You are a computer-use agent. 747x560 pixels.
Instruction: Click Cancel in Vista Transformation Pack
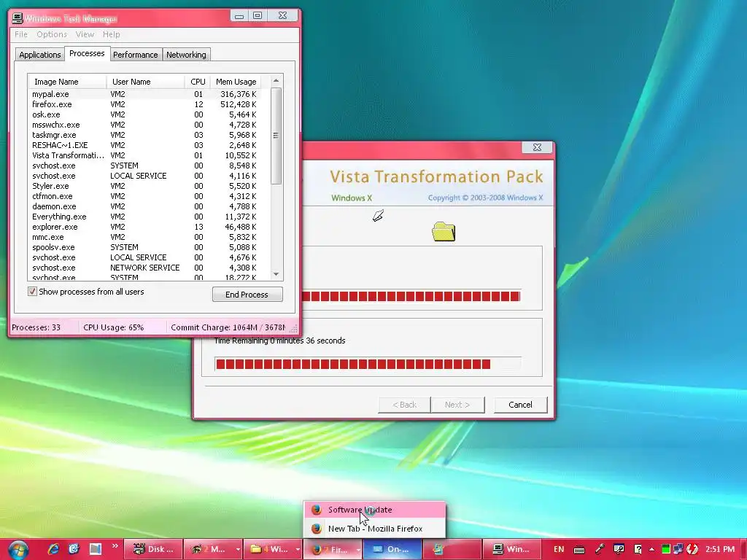[x=520, y=404]
